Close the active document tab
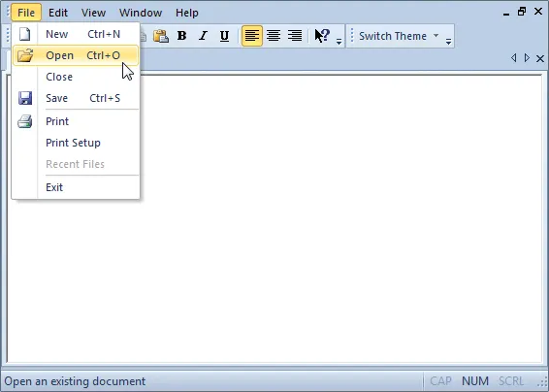Screen dimensions: 549x392 pos(540,58)
